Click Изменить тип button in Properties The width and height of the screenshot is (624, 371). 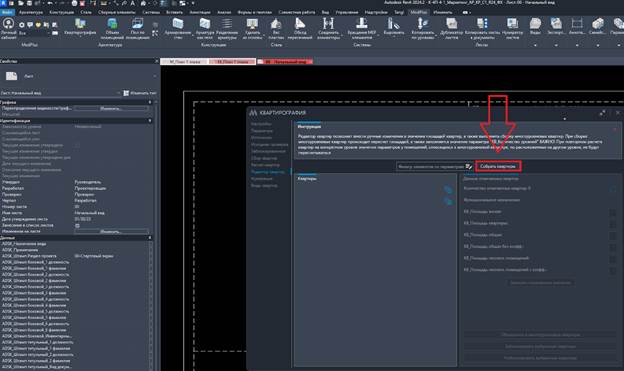point(139,93)
